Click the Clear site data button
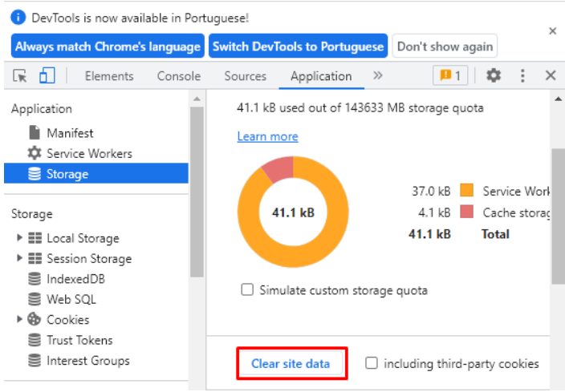 (x=291, y=364)
